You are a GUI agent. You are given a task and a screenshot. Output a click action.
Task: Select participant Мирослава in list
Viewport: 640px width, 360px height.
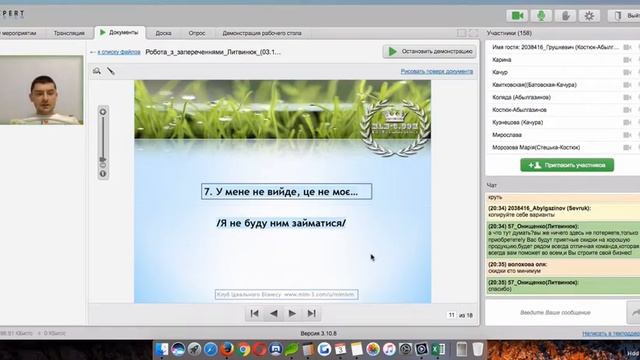point(507,135)
